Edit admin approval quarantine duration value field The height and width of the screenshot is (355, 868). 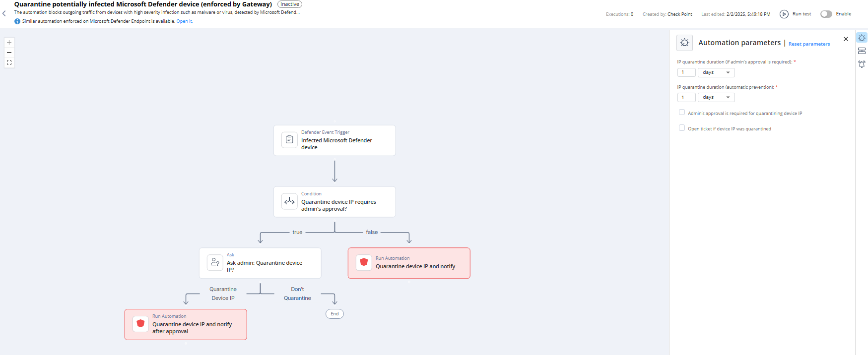point(686,72)
